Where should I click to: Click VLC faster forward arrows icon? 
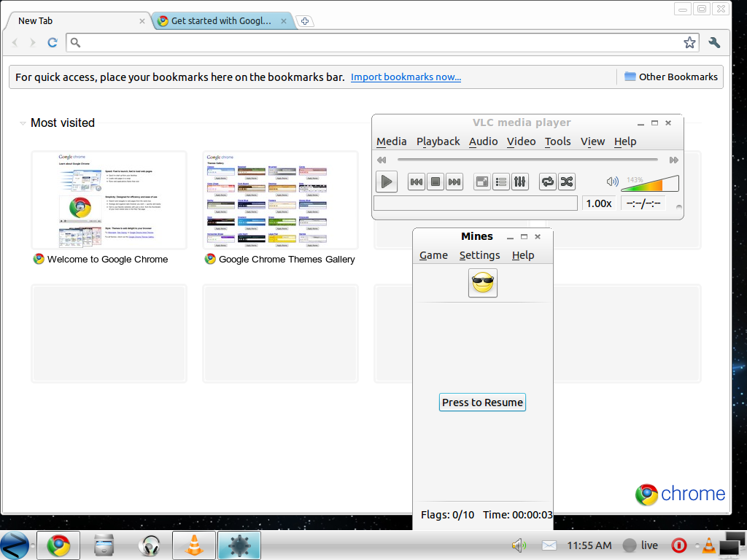673,160
